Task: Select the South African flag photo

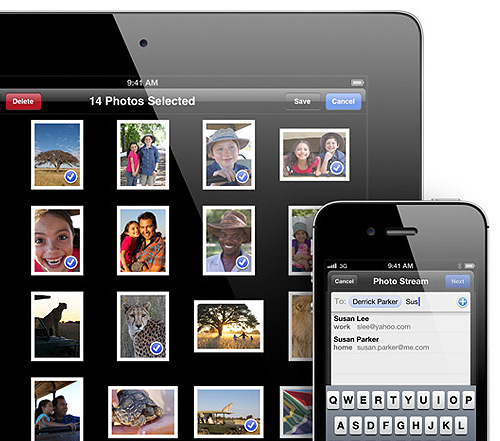Action: coord(297,412)
